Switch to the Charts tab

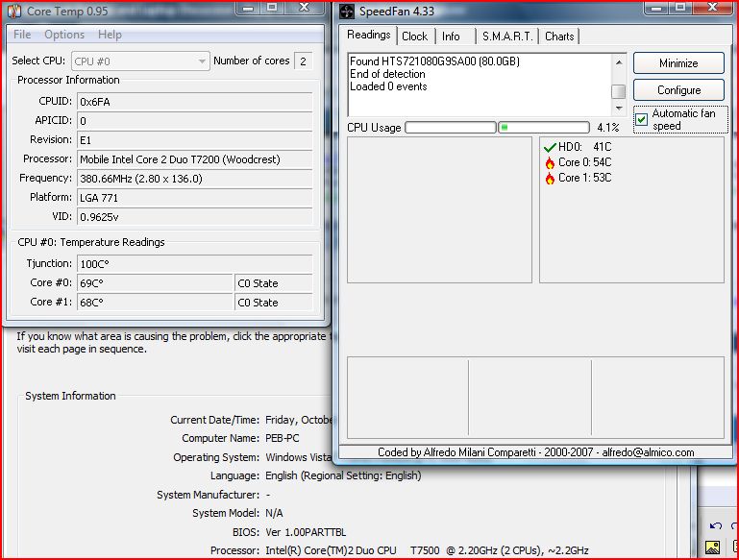click(559, 37)
